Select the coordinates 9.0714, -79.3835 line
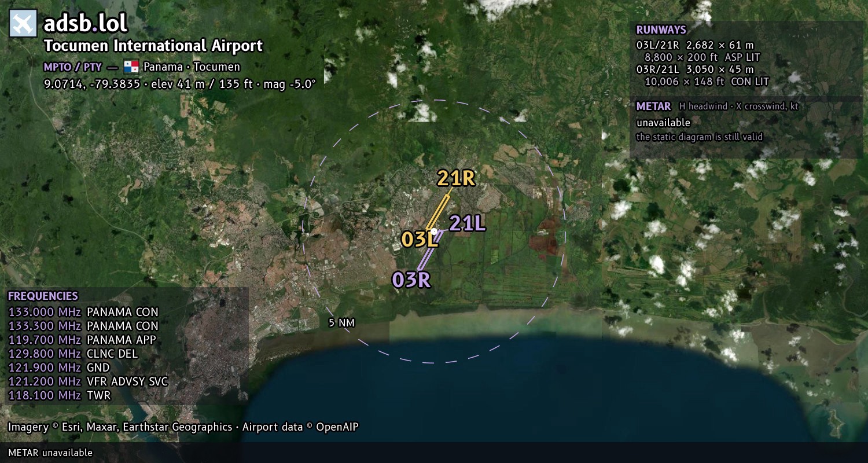This screenshot has width=868, height=463. [180, 83]
